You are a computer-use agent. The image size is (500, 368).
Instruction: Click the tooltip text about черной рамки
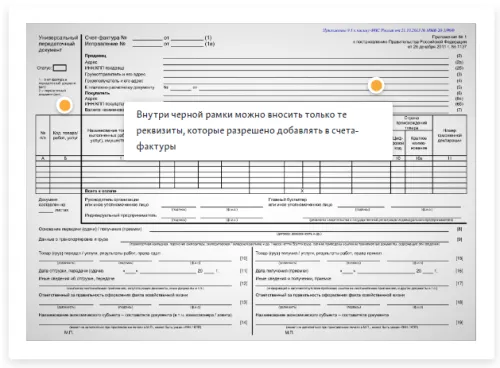click(247, 131)
